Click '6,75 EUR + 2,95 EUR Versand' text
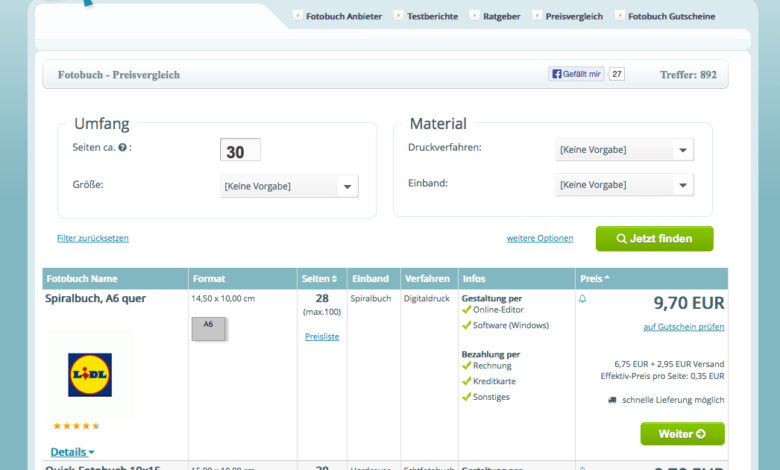 tap(669, 364)
